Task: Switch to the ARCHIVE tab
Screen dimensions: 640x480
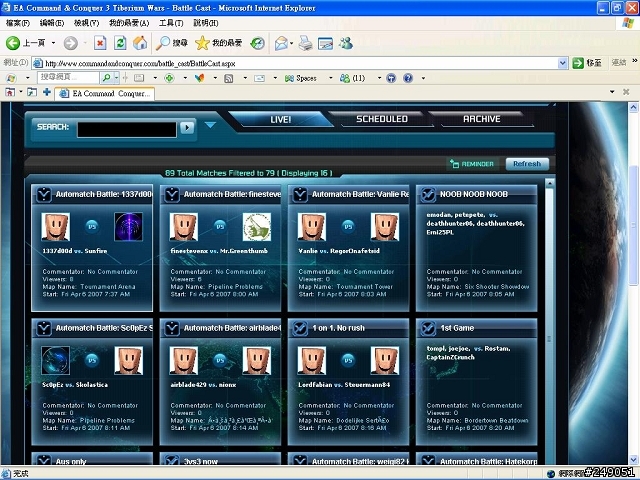Action: 482,119
